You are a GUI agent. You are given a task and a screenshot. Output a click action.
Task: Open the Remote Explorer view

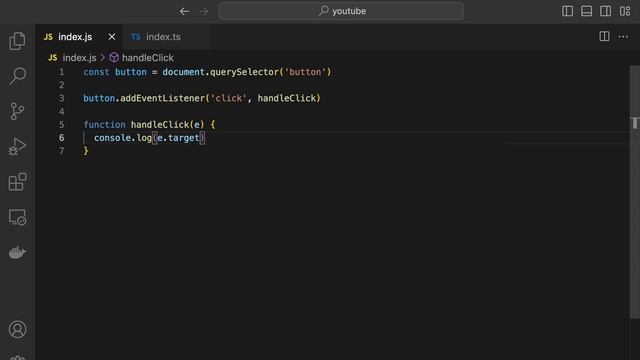17,217
